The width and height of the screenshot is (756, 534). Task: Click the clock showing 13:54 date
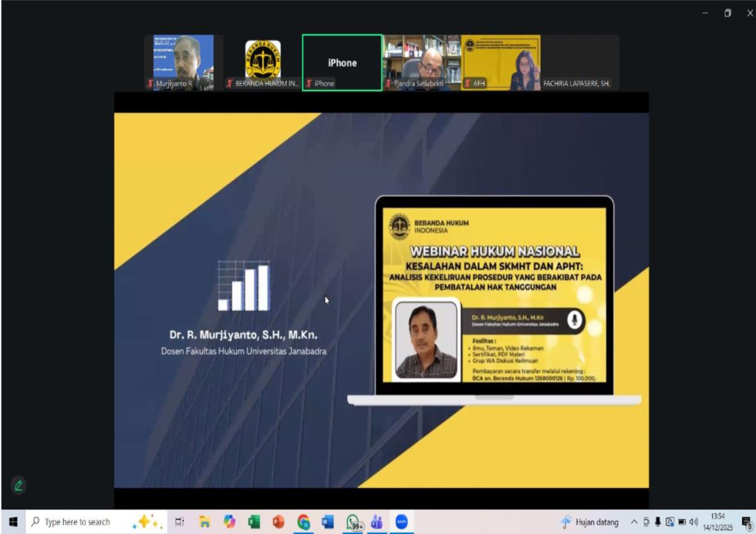tap(719, 522)
